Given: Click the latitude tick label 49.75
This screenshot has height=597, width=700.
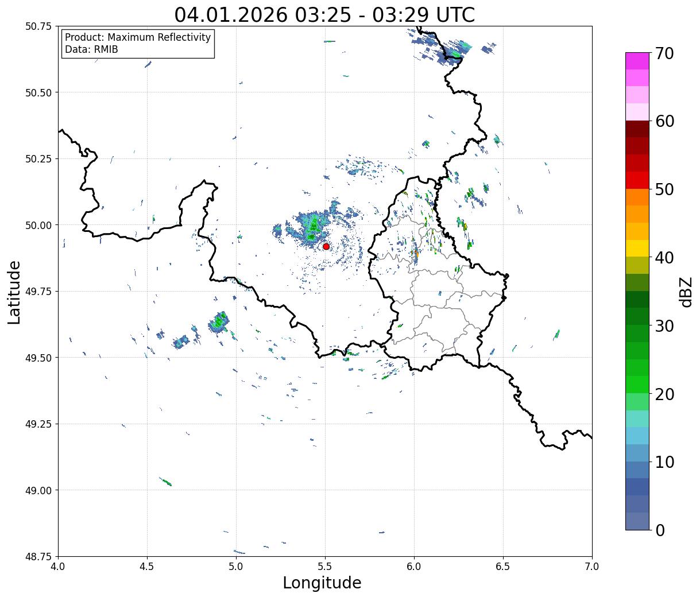Looking at the screenshot, I should point(38,292).
